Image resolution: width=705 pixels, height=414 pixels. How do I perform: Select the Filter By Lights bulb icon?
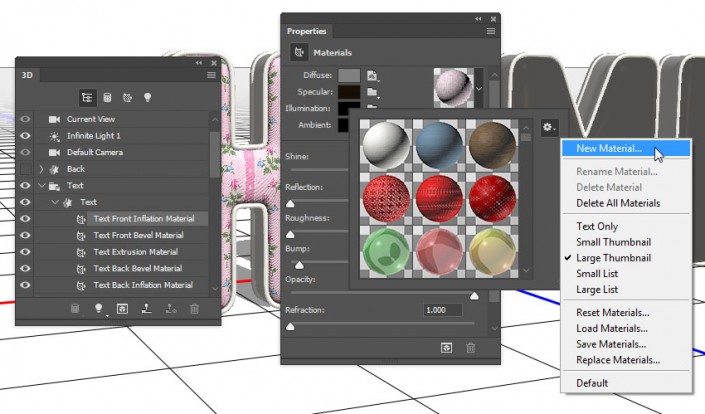click(147, 97)
